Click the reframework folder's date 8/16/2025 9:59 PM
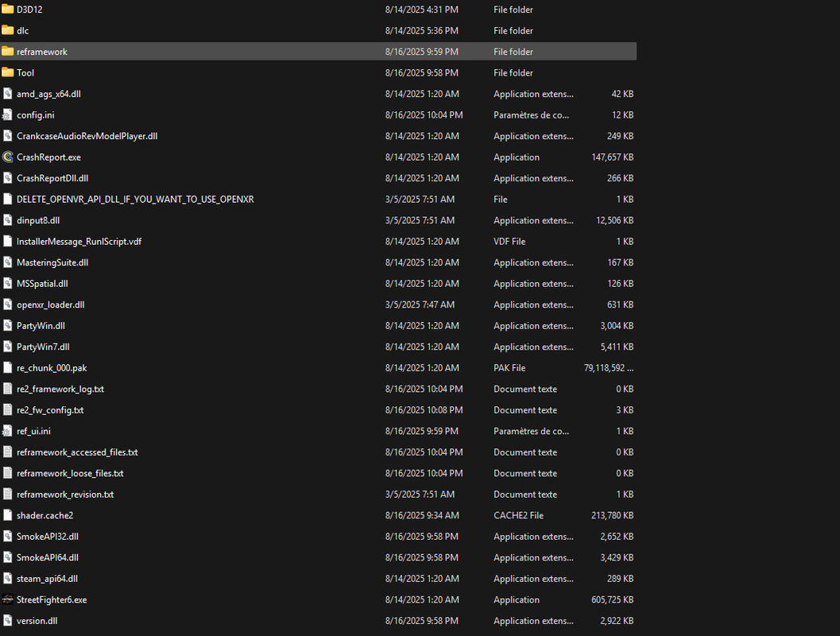Image resolution: width=840 pixels, height=636 pixels. coord(422,52)
